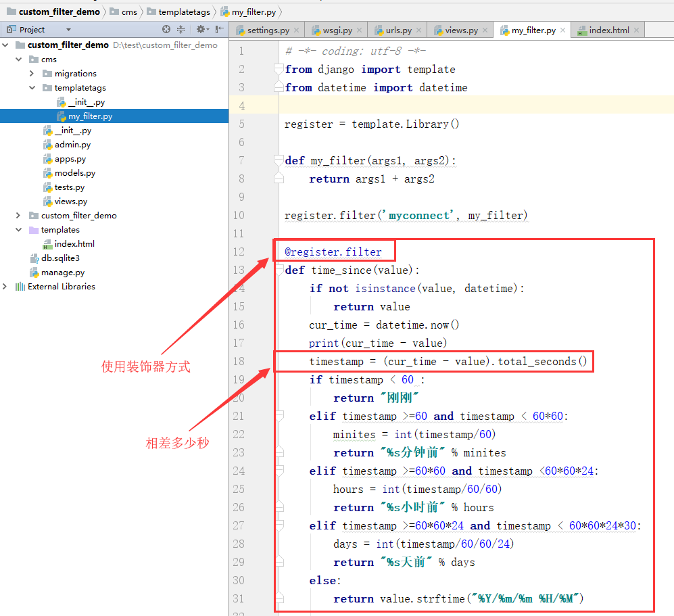
Task: Collapse the cms folder
Action: click(18, 59)
